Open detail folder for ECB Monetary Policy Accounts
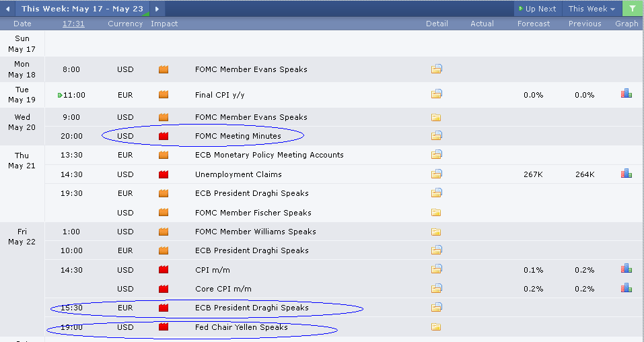Image resolution: width=644 pixels, height=342 pixels. coord(436,155)
